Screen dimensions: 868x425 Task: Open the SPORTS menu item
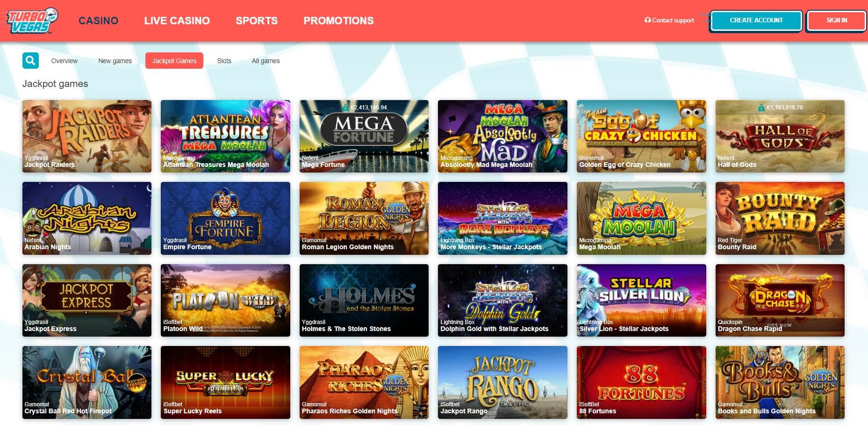pos(257,21)
